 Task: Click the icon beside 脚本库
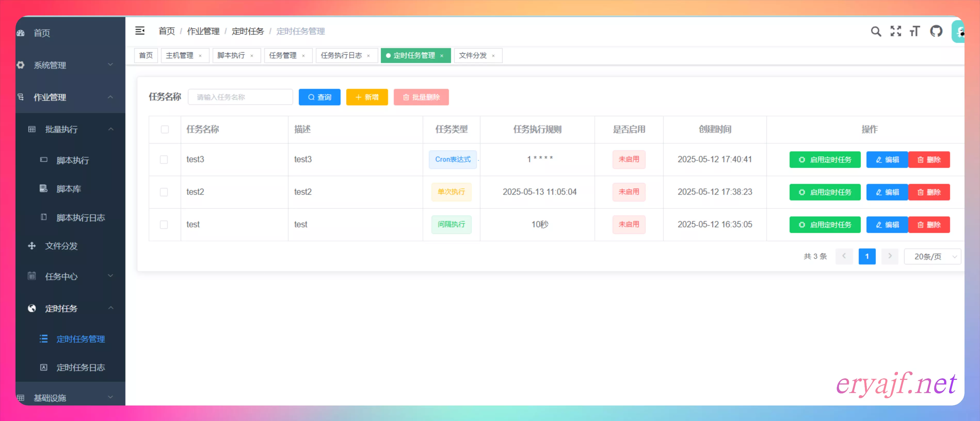tap(44, 189)
